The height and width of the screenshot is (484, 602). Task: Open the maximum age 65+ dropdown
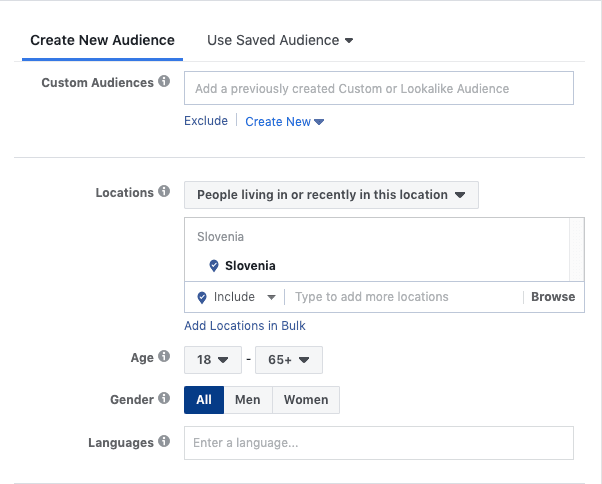click(289, 359)
